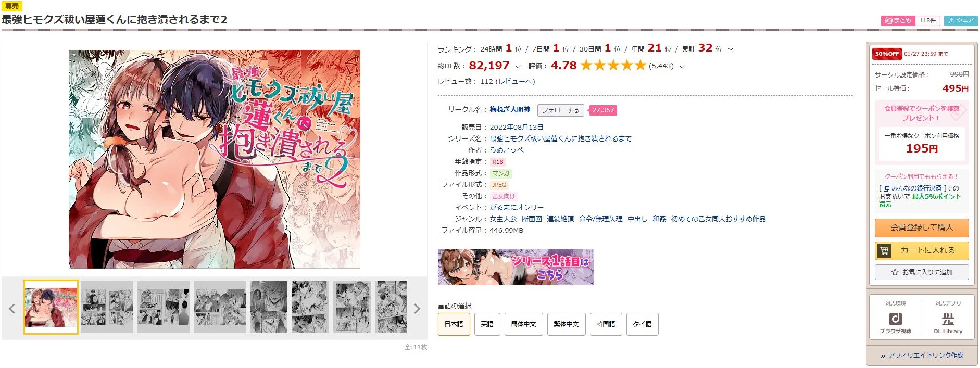Expand the ranking details chevron
980x368 pixels.
pos(731,49)
